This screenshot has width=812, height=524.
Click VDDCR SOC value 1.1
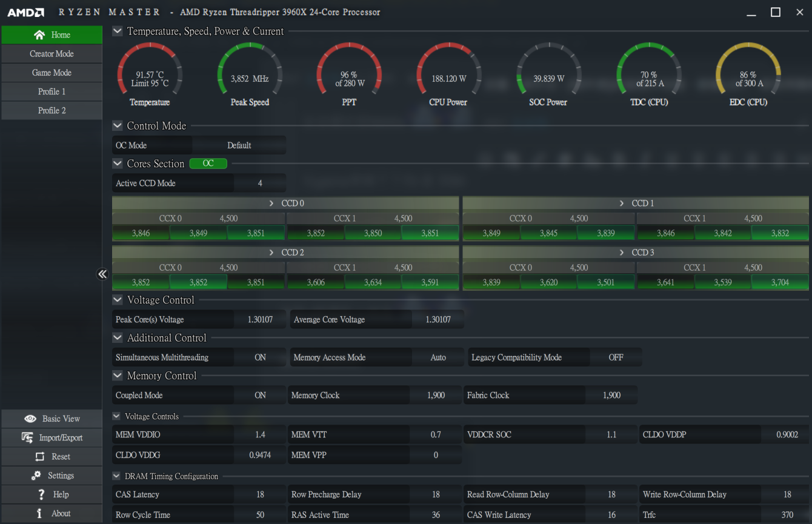(x=611, y=434)
